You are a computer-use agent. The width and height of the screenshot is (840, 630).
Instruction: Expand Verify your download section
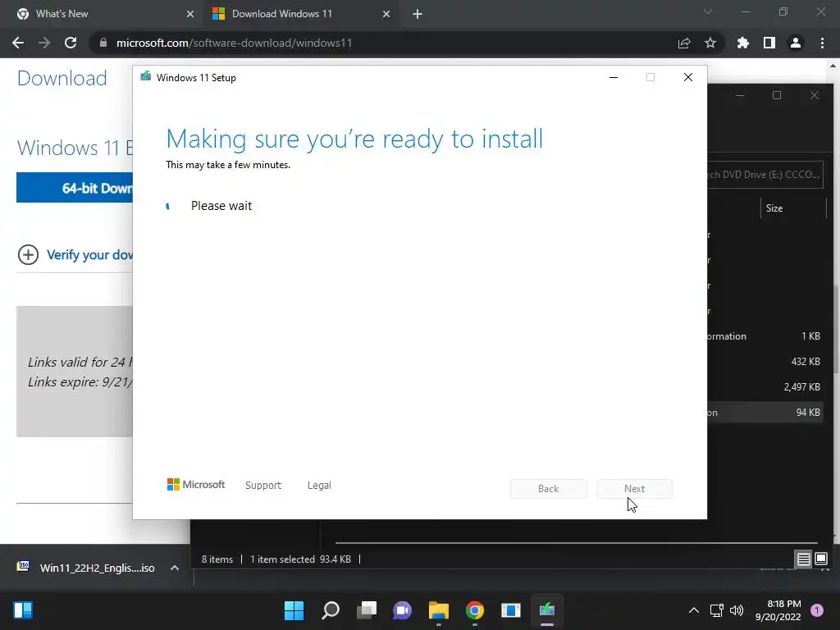(x=75, y=254)
